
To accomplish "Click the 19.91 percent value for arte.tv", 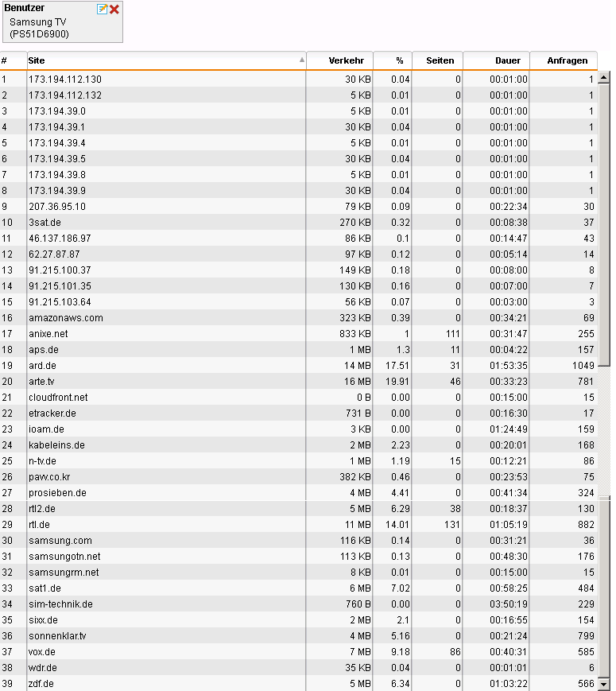I will tap(397, 381).
